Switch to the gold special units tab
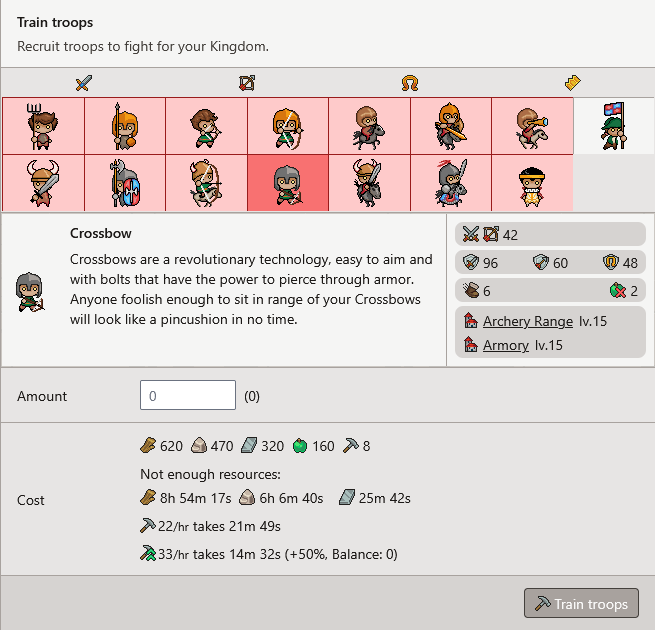Image resolution: width=655 pixels, height=630 pixels. pos(573,83)
